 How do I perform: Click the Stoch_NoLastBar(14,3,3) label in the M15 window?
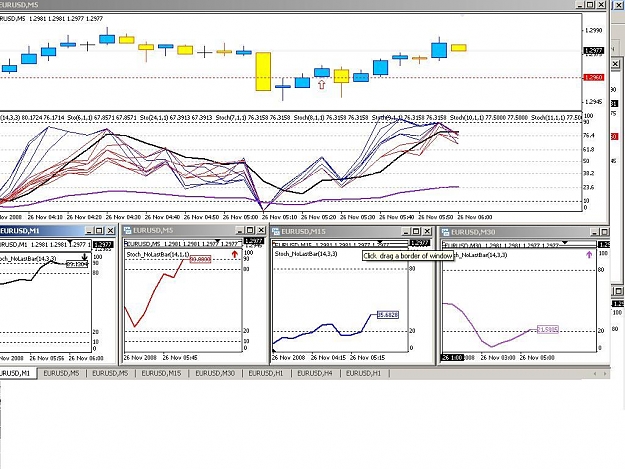click(x=306, y=254)
